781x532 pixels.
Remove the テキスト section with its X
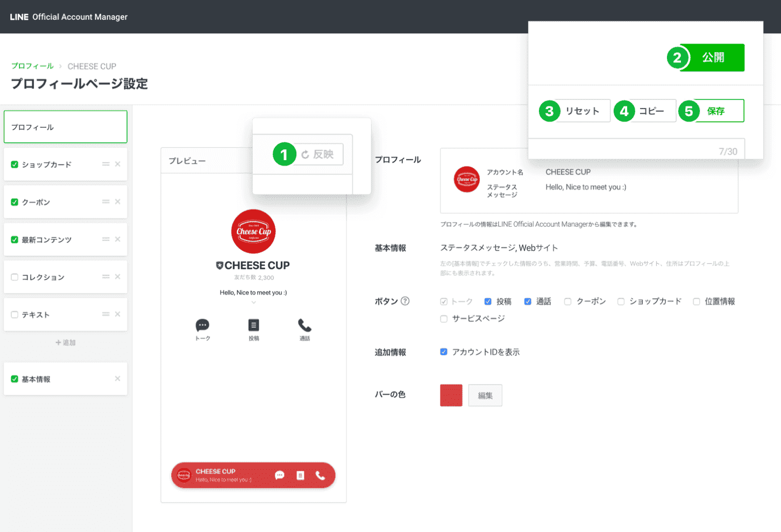[117, 314]
